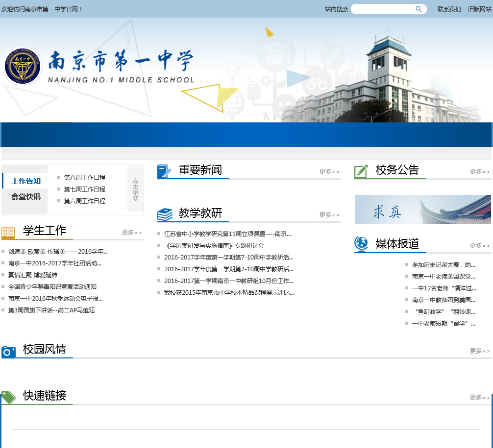
Task: Open 2016-2017第一学期南京一中教研组10月份工作 article
Action: (x=228, y=281)
